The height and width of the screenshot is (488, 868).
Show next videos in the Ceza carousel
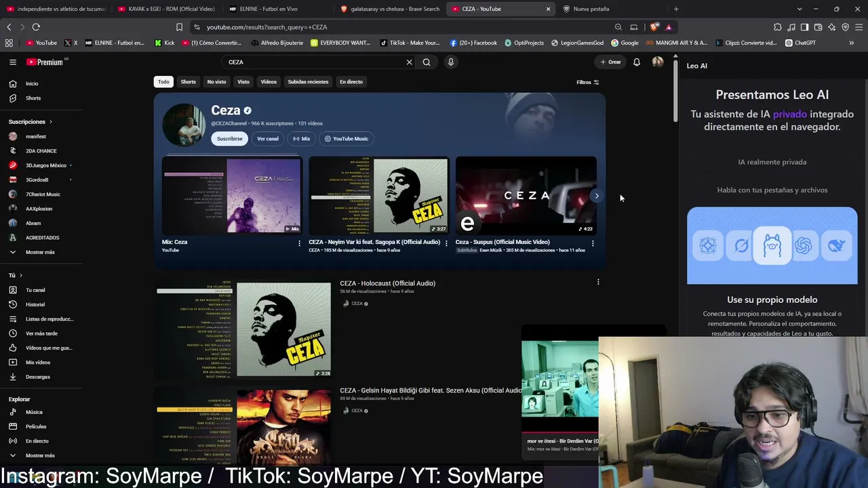click(597, 196)
